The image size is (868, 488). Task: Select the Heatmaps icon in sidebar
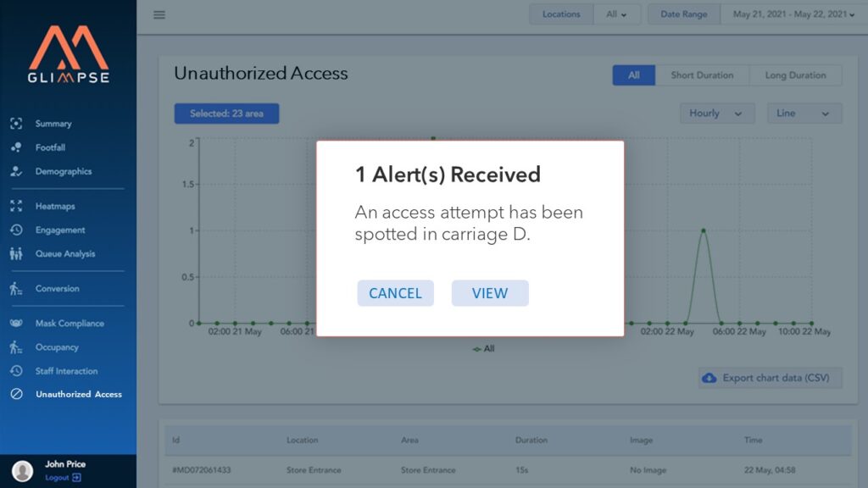(x=16, y=206)
